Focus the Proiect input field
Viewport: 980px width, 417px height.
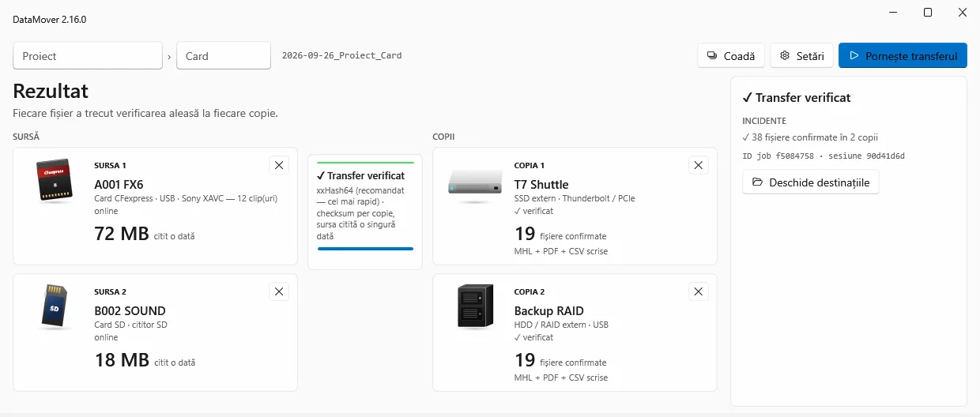point(88,56)
